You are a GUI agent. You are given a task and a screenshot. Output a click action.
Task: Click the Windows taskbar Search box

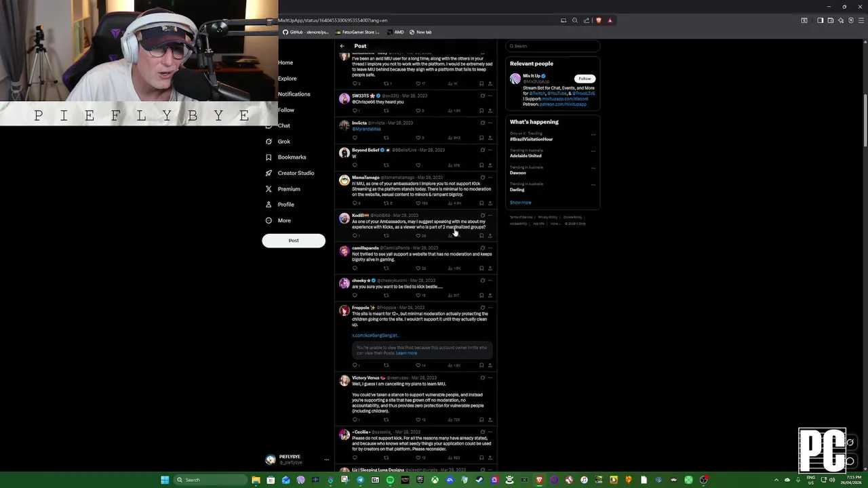tap(210, 480)
